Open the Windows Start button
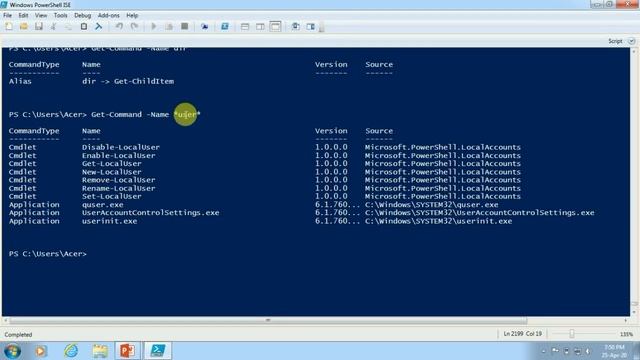 12,351
